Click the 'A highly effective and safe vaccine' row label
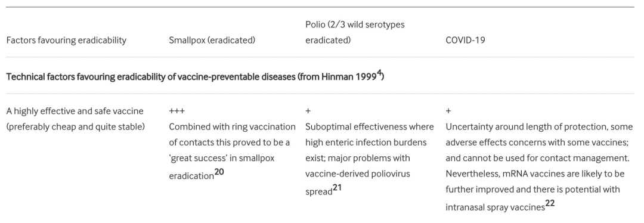 [x=75, y=111]
